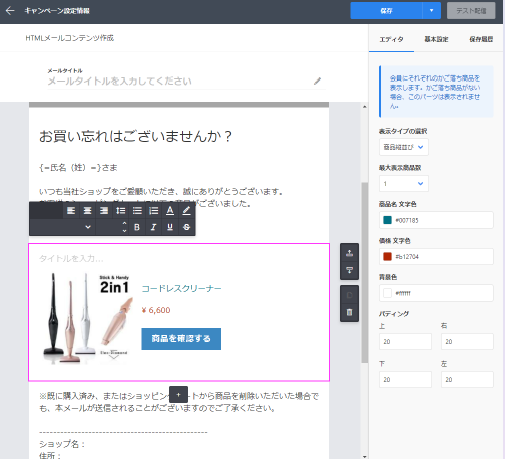Click the heading お買い忘れはございませんか？
Image resolution: width=505 pixels, height=459 pixels.
(135, 136)
